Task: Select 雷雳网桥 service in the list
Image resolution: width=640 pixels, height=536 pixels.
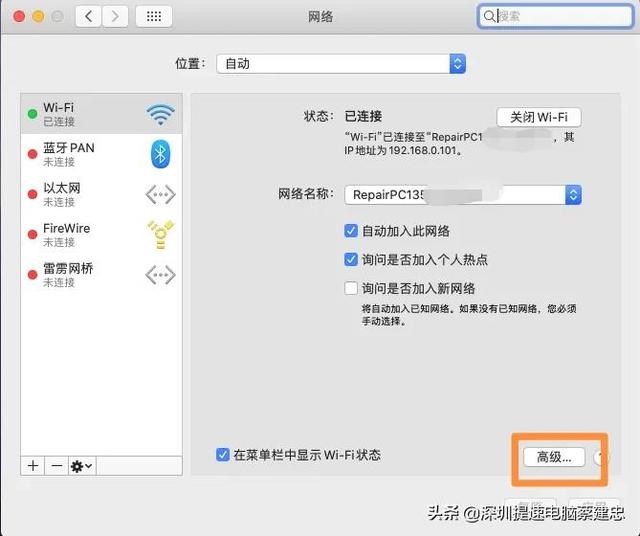Action: [x=101, y=275]
